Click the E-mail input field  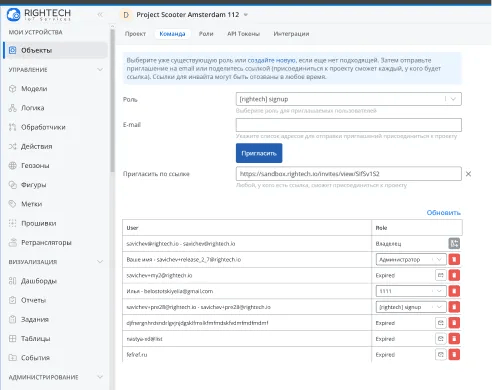[349, 125]
